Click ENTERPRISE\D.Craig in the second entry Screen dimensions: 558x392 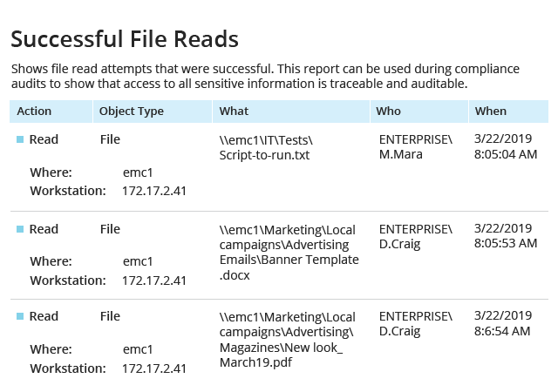tap(416, 237)
